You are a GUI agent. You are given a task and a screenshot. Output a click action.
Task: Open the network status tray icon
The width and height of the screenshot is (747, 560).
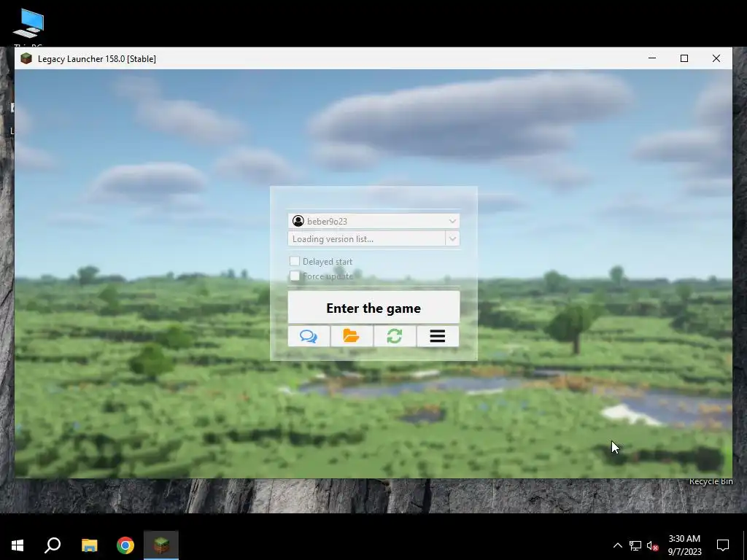point(635,545)
